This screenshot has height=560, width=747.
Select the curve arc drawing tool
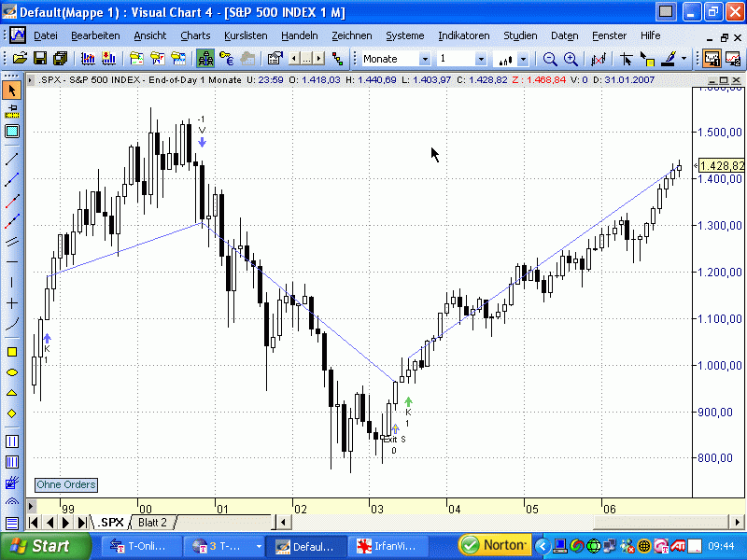pos(12,324)
